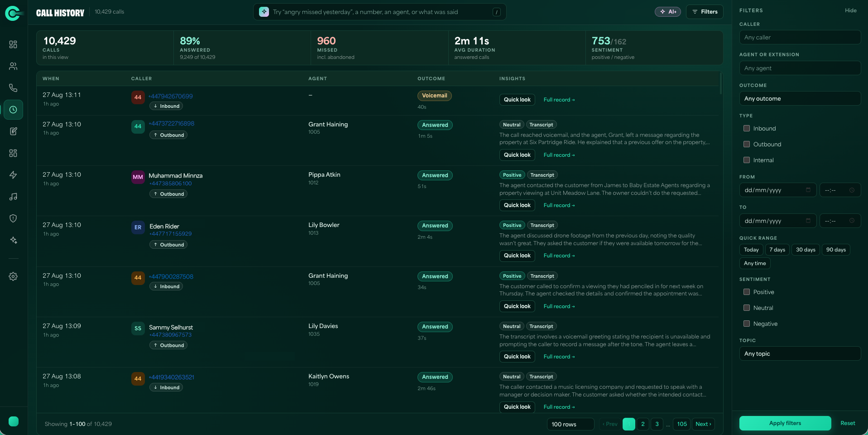Click the green avatar at sidebar bottom
Screen dimensions: 868x435
click(14, 421)
